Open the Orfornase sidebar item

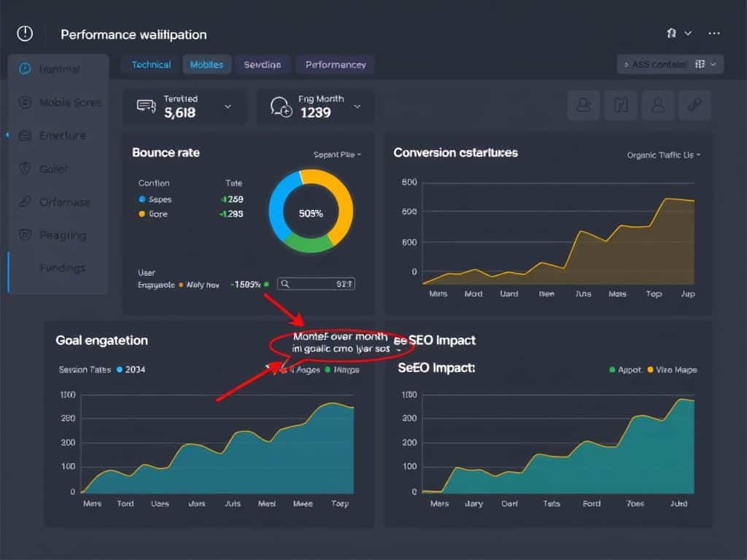pos(24,202)
